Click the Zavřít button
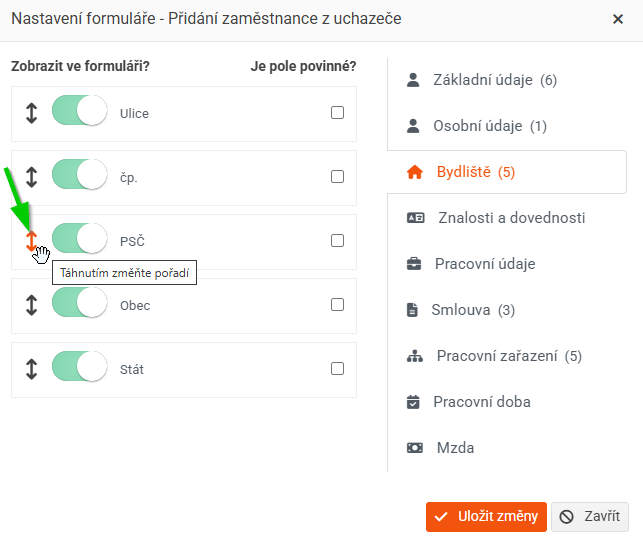The height and width of the screenshot is (545, 643). pyautogui.click(x=590, y=517)
